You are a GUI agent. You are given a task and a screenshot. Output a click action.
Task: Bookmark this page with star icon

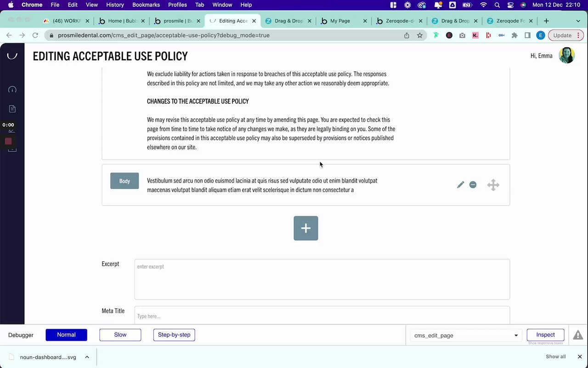click(x=420, y=35)
